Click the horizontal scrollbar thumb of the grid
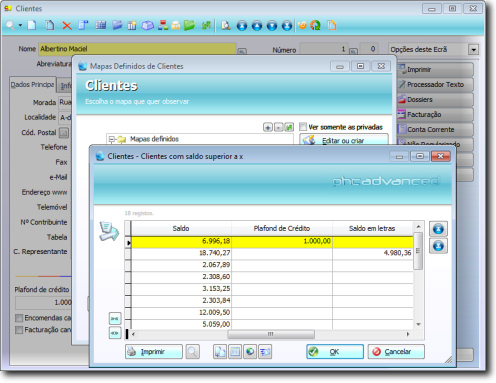 click(271, 334)
